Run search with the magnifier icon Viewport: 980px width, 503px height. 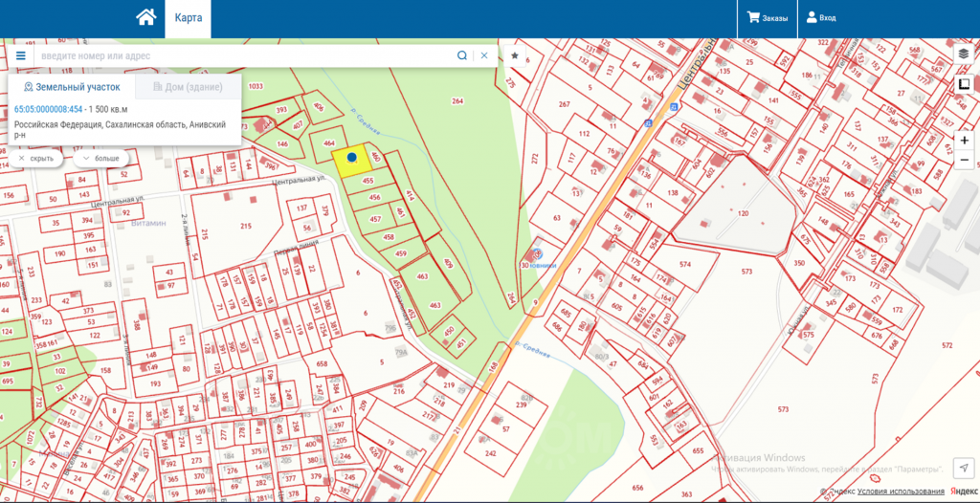(x=462, y=55)
